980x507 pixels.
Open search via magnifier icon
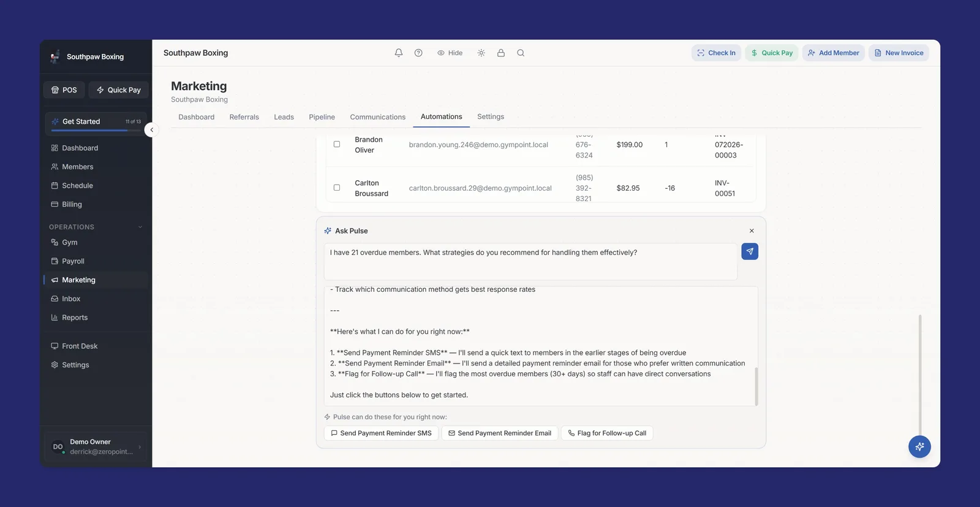click(x=521, y=53)
